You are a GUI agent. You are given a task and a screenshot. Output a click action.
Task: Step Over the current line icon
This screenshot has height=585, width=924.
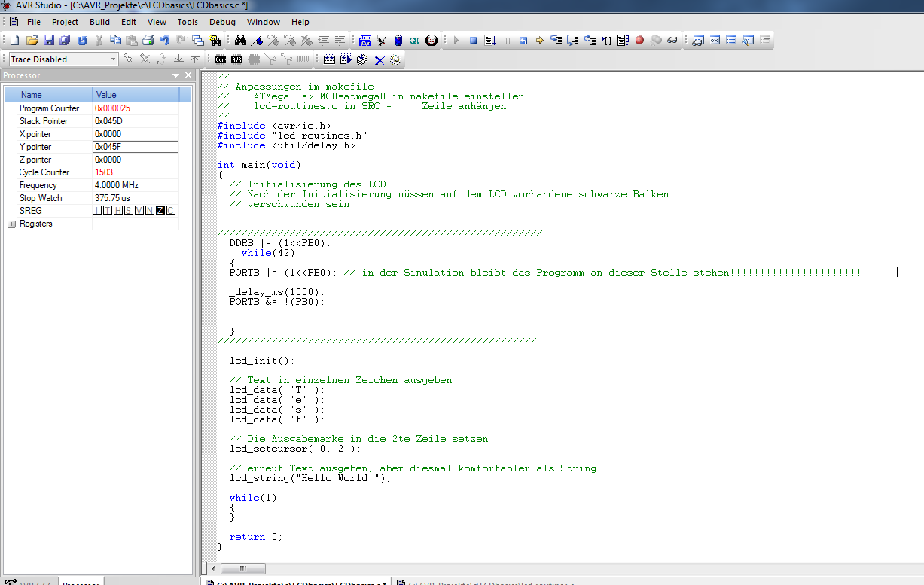pyautogui.click(x=573, y=40)
